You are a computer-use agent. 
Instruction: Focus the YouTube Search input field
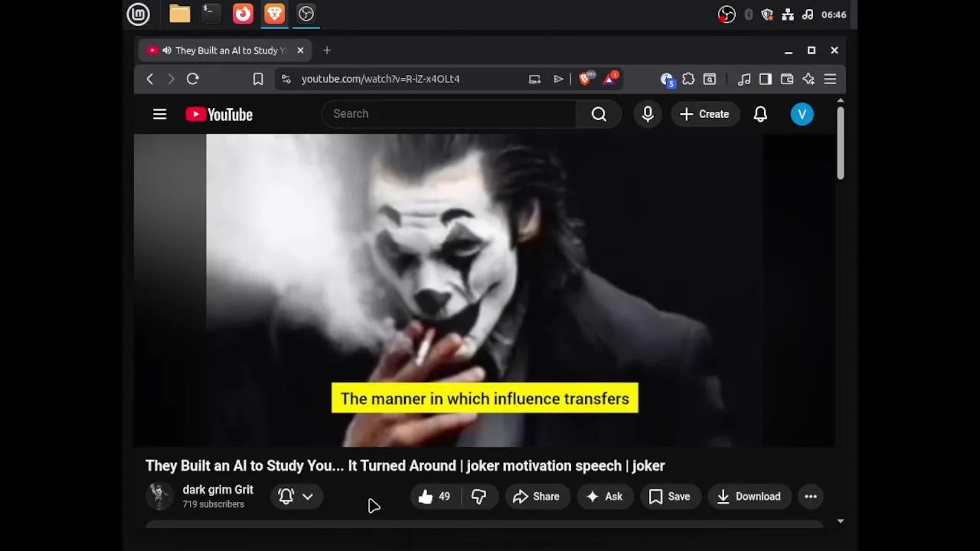coord(449,114)
